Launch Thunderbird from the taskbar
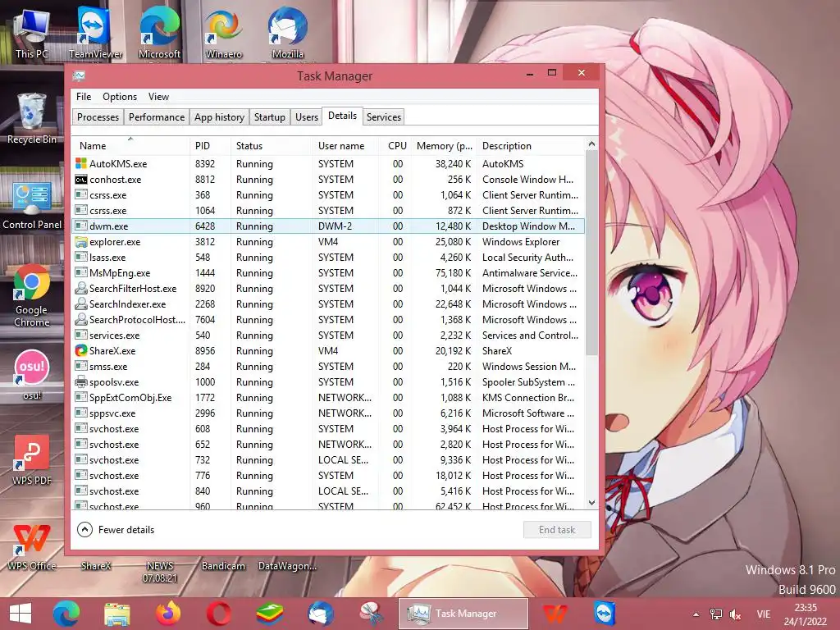The height and width of the screenshot is (630, 840). click(321, 614)
